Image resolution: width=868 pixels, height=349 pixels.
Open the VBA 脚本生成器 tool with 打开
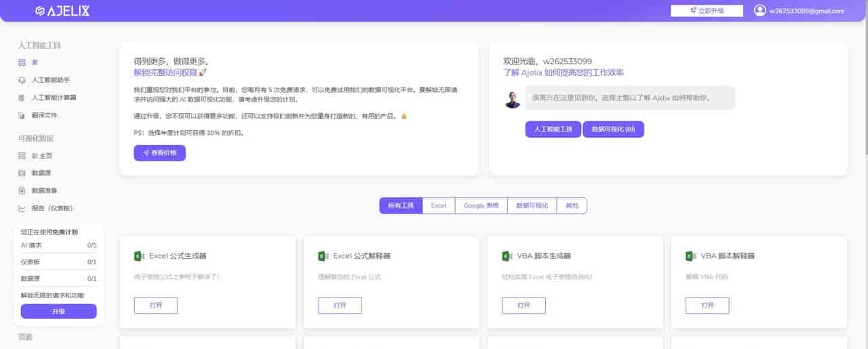(x=524, y=306)
